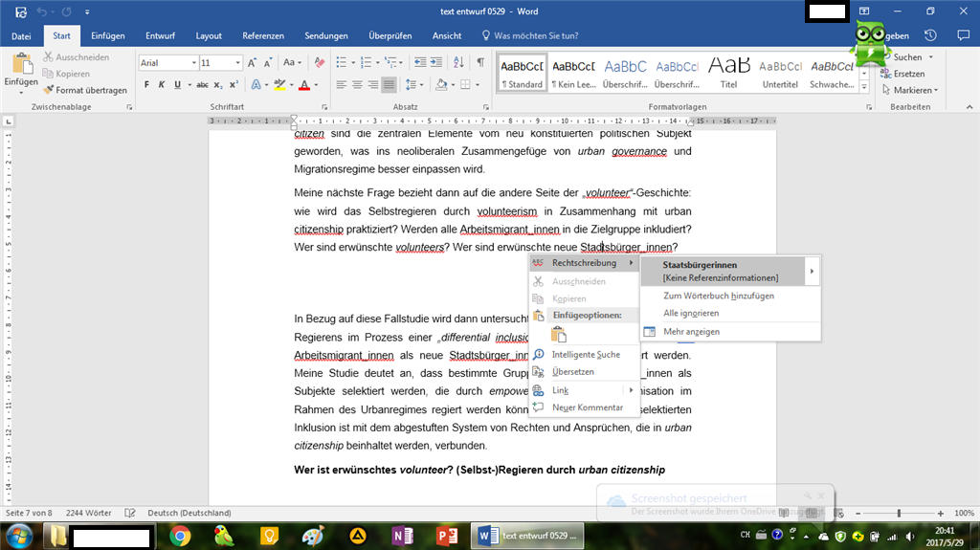Switch to the Referenzen ribbon tab
The width and height of the screenshot is (980, 550).
click(x=263, y=35)
